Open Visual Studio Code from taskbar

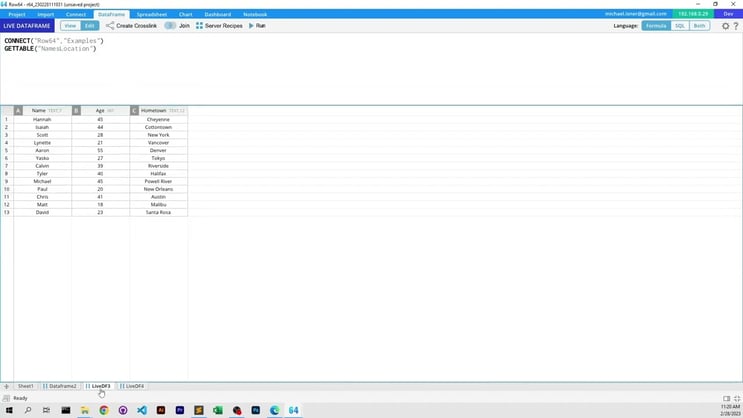(142, 410)
